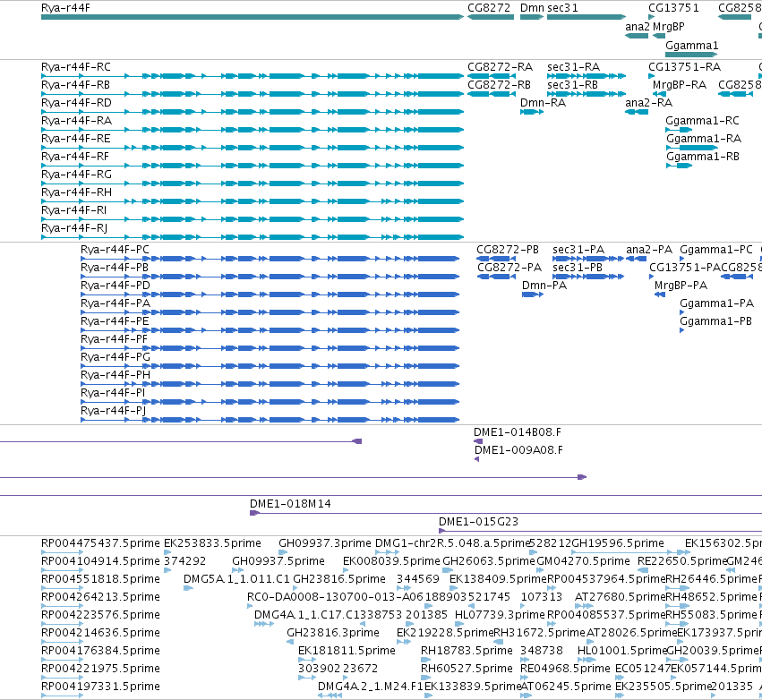Click the top-track sec31 gene label
This screenshot has width=762, height=700.
[562, 8]
